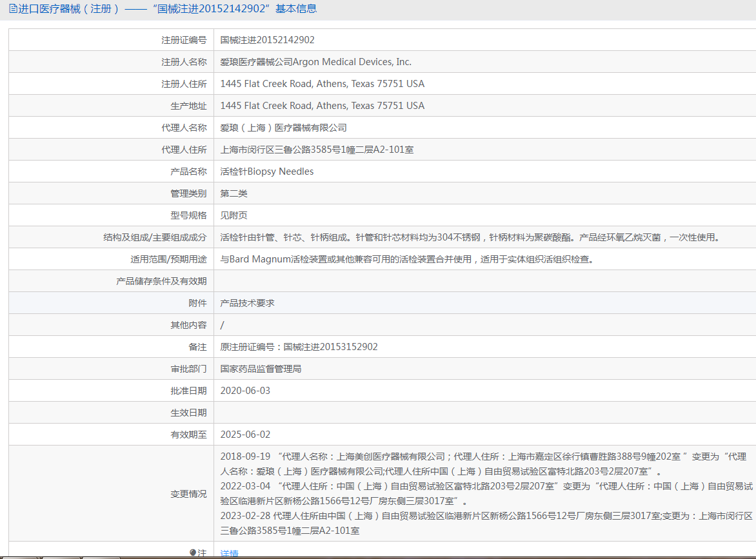This screenshot has width=756, height=559.
Task: Click the Bard Magnum intended use text
Action: 406,259
